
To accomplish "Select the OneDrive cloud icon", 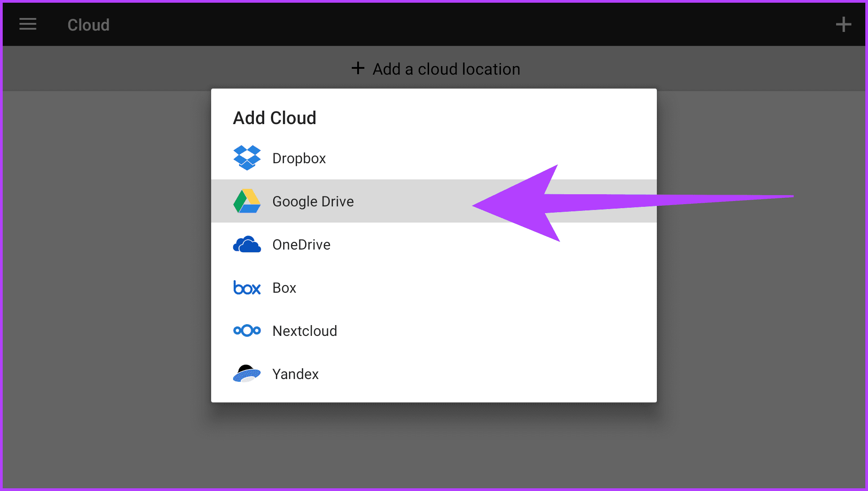I will point(247,244).
